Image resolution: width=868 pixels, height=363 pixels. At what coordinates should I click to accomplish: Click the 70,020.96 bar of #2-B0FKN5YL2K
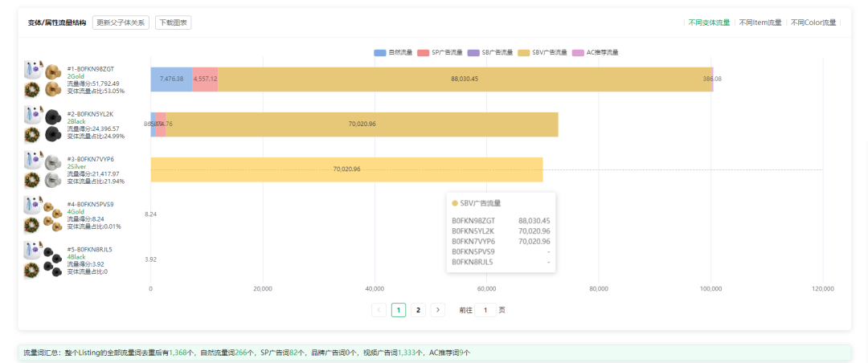tap(362, 124)
